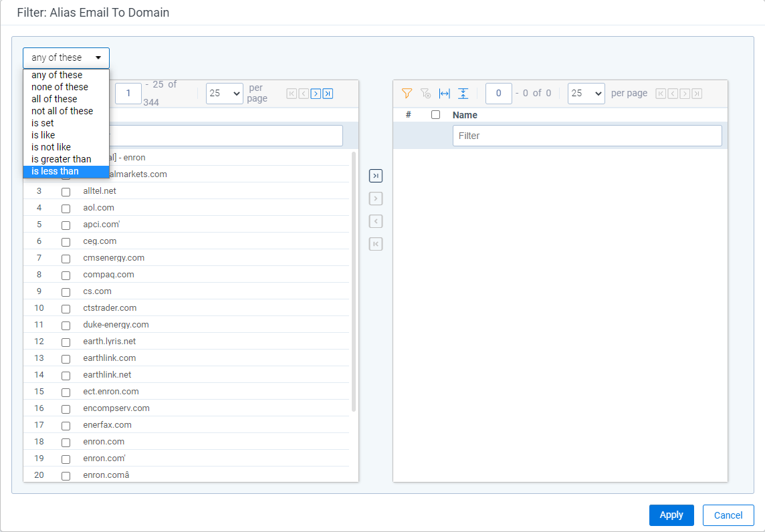Collapse the 'any of these' operator dropdown
This screenshot has width=765, height=532.
tap(66, 57)
